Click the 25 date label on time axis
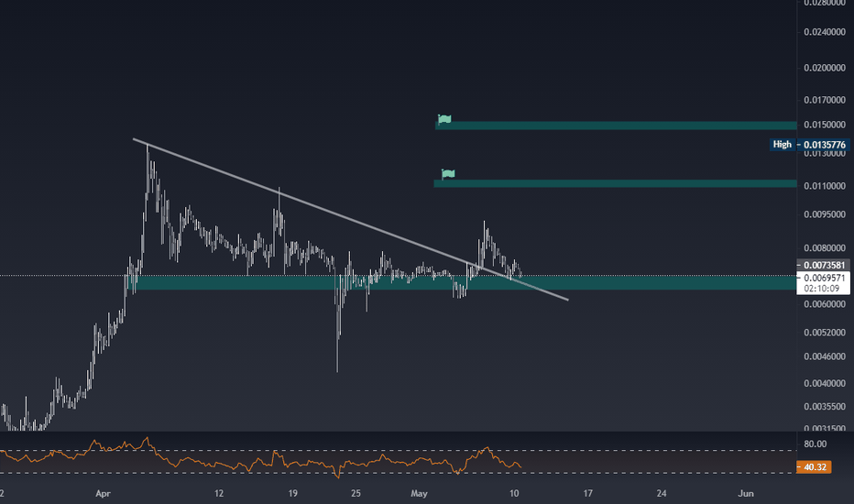 (356, 494)
